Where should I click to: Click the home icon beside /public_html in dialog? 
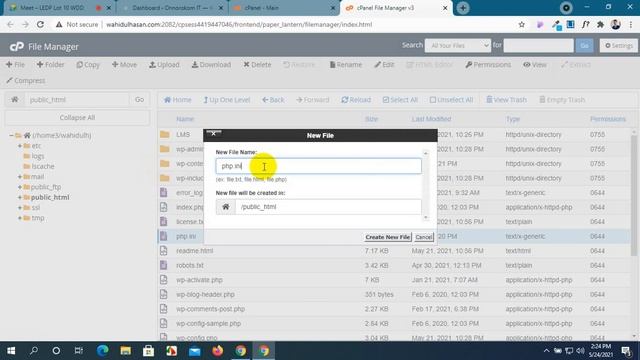(x=226, y=207)
